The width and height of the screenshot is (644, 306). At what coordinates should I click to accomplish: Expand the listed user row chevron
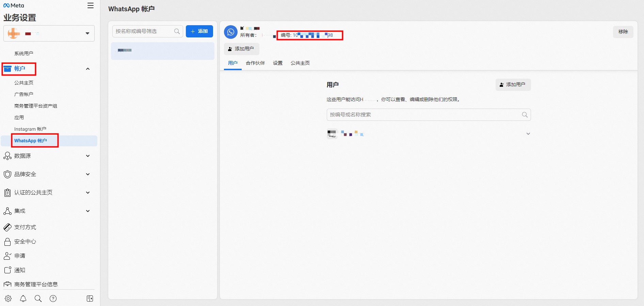528,134
